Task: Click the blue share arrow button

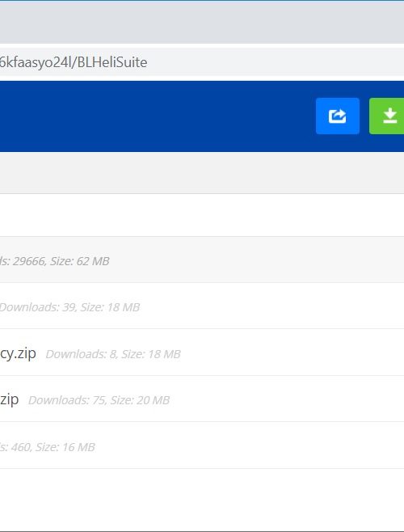Action: (x=338, y=116)
